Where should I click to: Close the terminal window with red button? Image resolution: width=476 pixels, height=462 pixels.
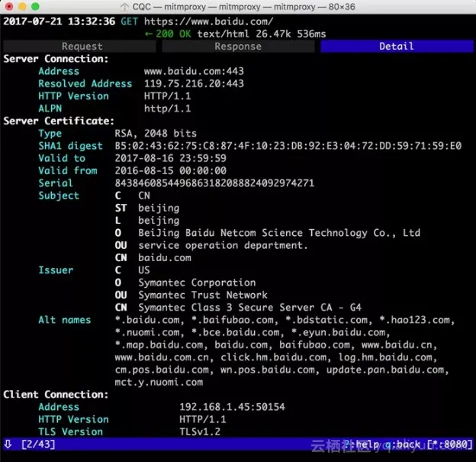click(x=9, y=6)
